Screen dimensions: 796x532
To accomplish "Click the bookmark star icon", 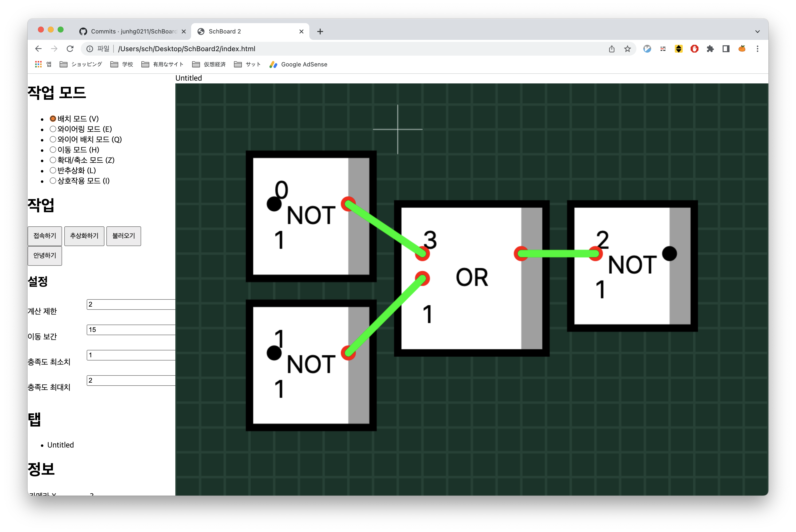I will pos(627,49).
